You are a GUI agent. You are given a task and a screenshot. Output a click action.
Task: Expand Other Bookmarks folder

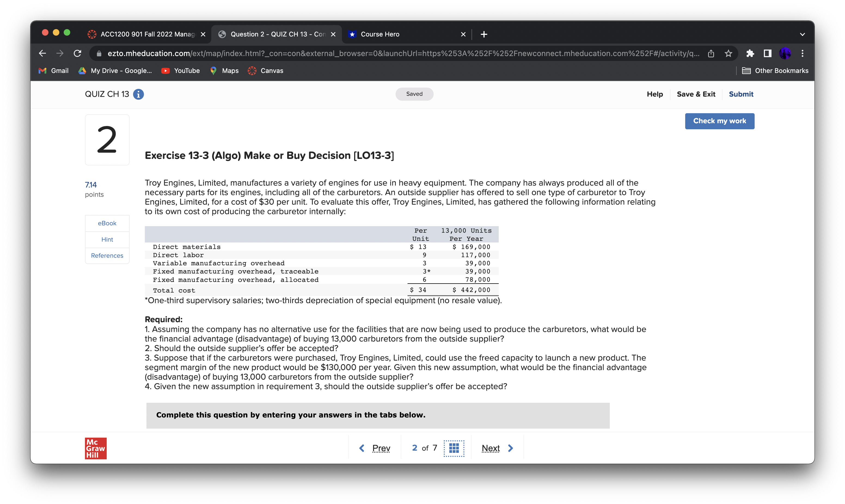(x=776, y=71)
